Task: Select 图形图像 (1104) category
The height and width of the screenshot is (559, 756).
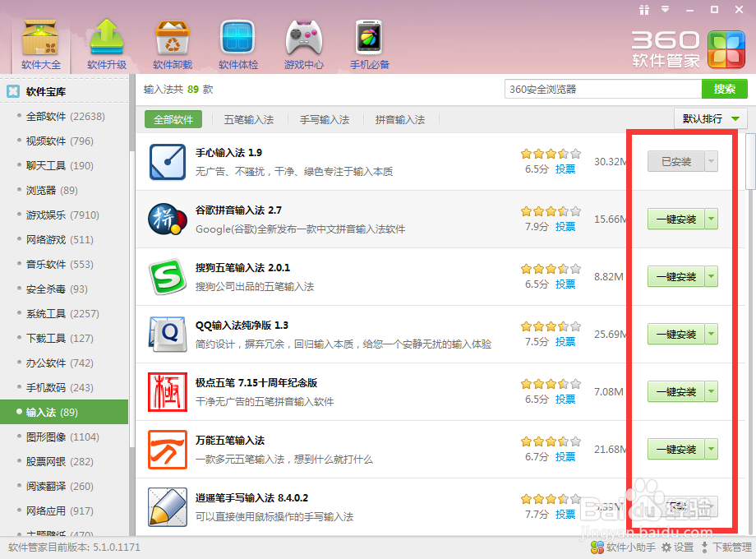Action: tap(64, 437)
